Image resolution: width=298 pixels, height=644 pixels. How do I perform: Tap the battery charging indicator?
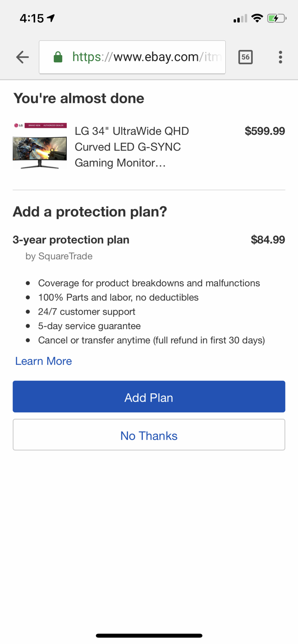pyautogui.click(x=276, y=18)
